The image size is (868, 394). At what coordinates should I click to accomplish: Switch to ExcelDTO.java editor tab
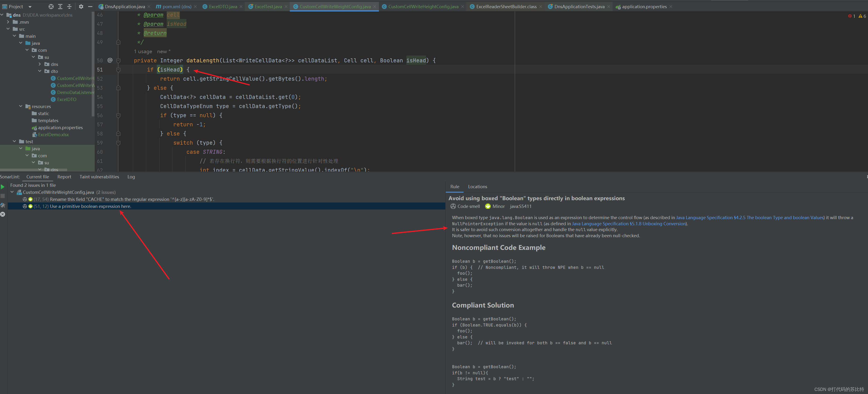tap(223, 7)
